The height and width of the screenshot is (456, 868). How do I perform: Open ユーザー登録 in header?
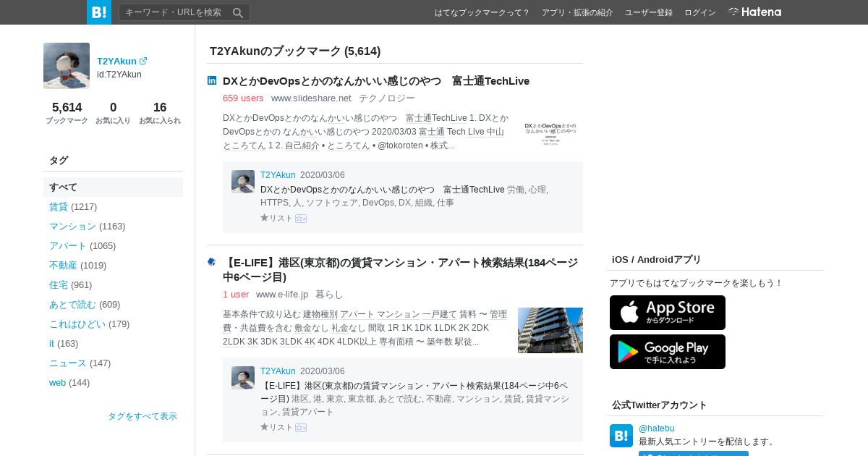click(649, 12)
